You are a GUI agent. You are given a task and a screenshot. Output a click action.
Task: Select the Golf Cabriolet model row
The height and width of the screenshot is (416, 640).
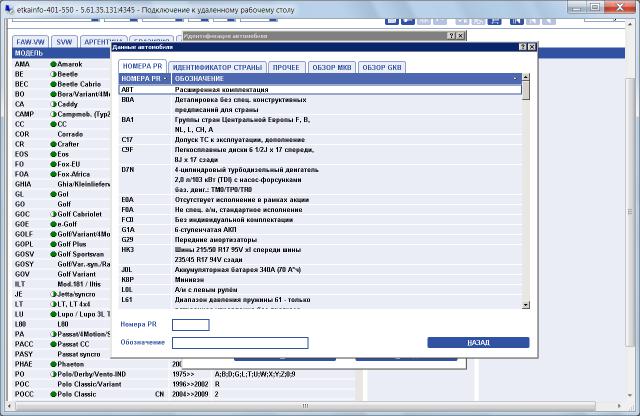point(61,214)
